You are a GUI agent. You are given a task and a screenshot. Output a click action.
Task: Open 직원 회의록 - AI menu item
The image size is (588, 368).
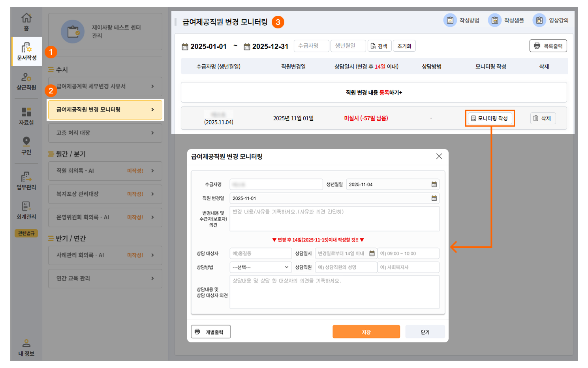[x=105, y=171]
